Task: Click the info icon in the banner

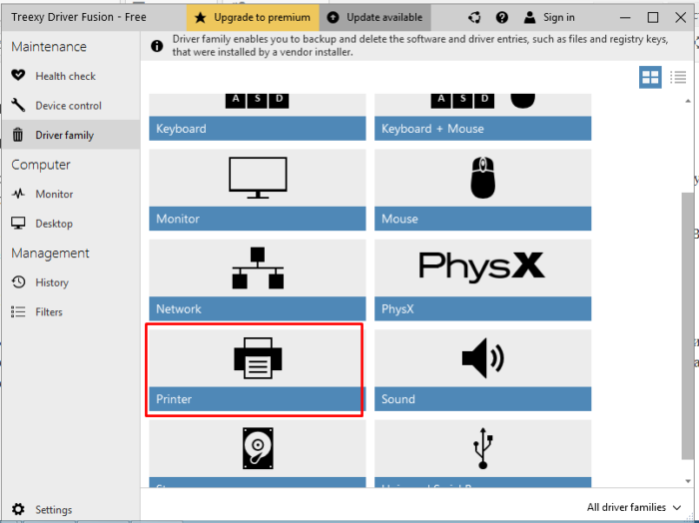Action: (157, 45)
